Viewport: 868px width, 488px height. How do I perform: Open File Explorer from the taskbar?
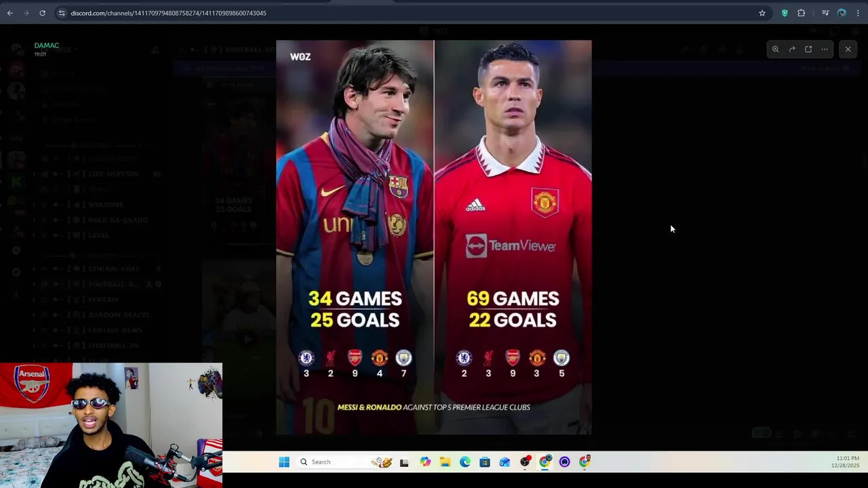point(445,462)
